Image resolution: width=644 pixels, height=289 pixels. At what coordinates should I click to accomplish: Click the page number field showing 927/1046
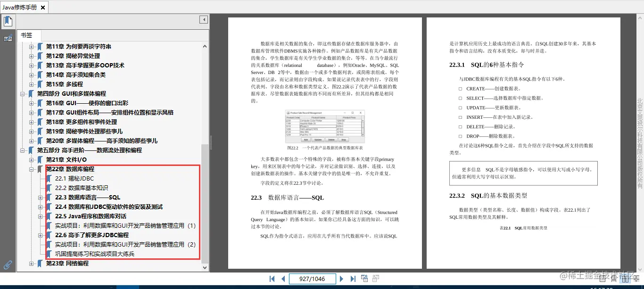(x=312, y=279)
